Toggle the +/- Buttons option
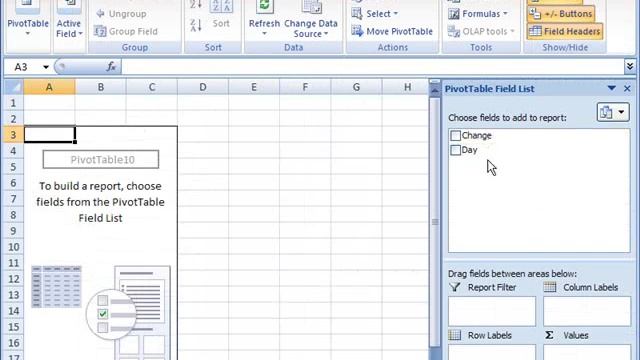Viewport: 640px width, 360px height. 560,13
